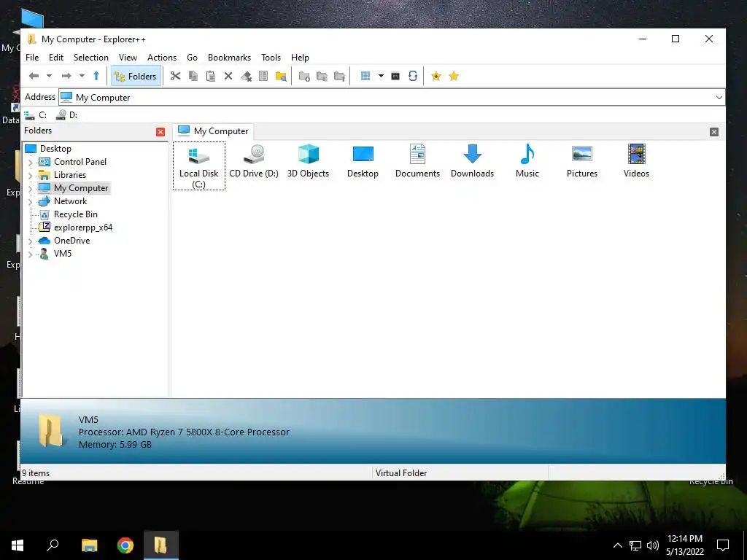Click the permanent delete icon
Screen dimensions: 747x560
pyautogui.click(x=246, y=76)
